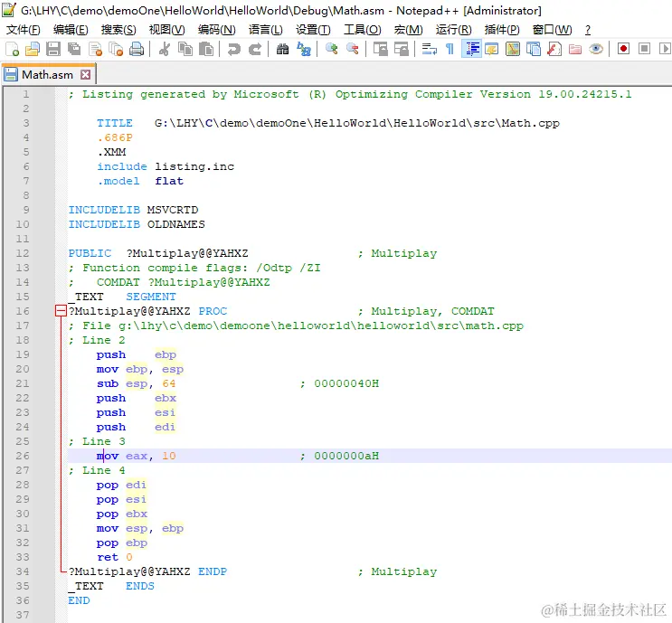
Task: Click the .686P directive on line 4
Action: (115, 137)
